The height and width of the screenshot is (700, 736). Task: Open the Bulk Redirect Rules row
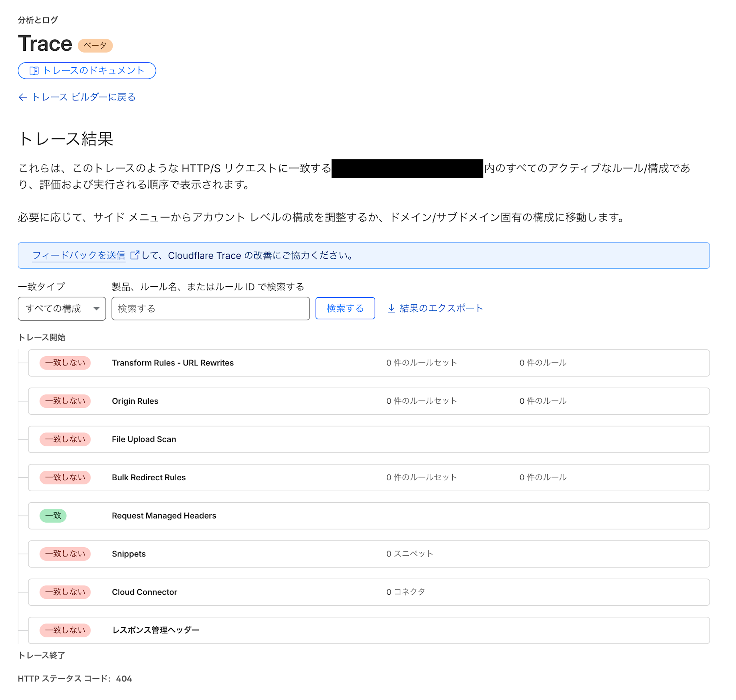tap(148, 478)
